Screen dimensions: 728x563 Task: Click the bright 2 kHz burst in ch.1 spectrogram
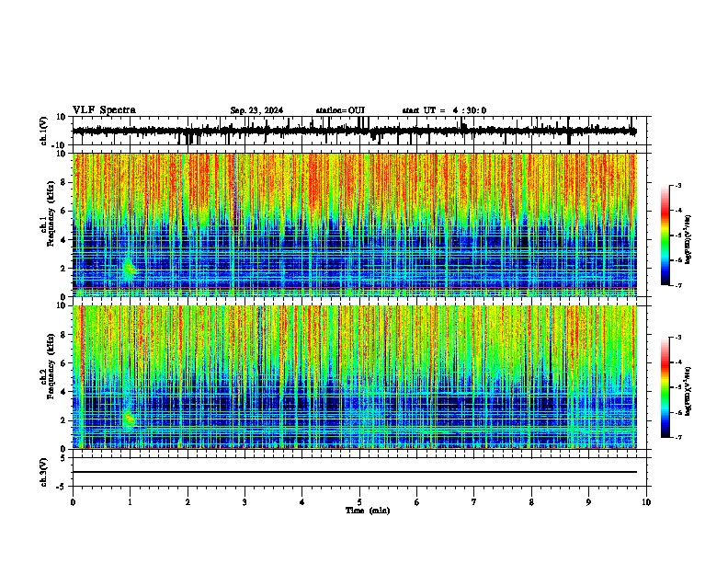pos(129,268)
